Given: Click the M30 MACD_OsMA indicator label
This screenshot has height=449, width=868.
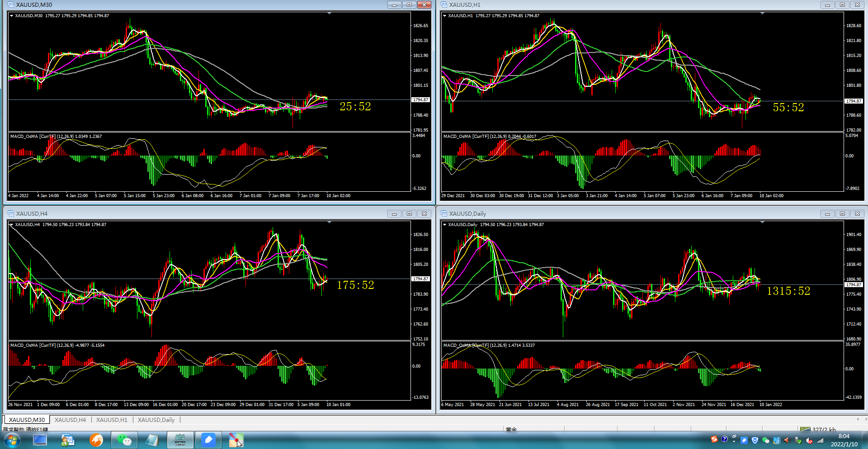Looking at the screenshot, I should tap(56, 136).
